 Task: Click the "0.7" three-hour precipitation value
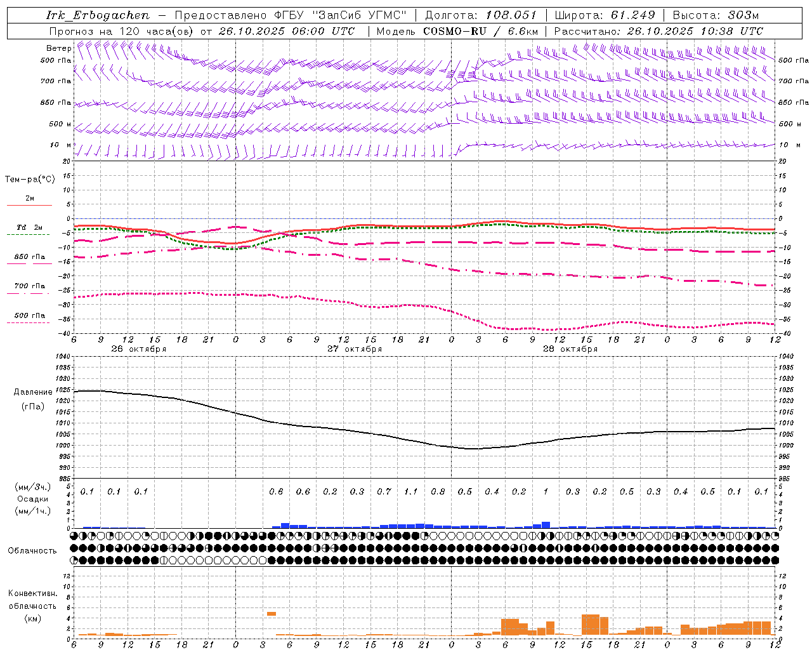[x=384, y=492]
